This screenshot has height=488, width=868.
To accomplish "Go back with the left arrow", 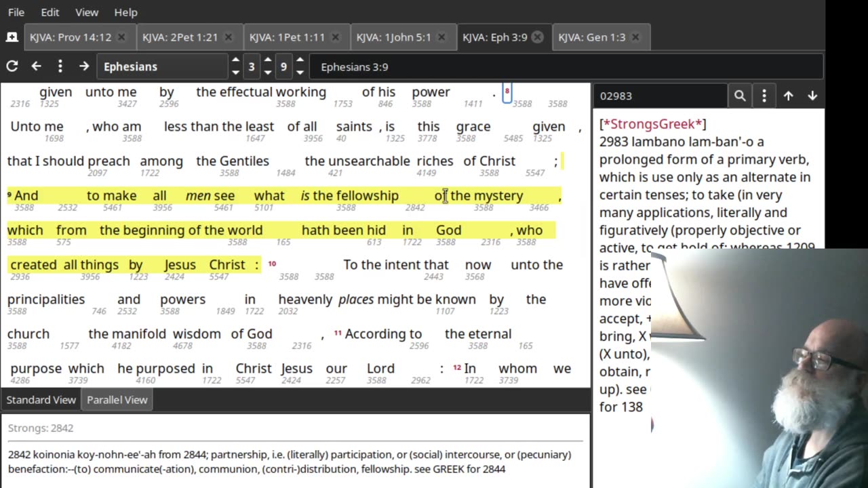I will coord(36,66).
